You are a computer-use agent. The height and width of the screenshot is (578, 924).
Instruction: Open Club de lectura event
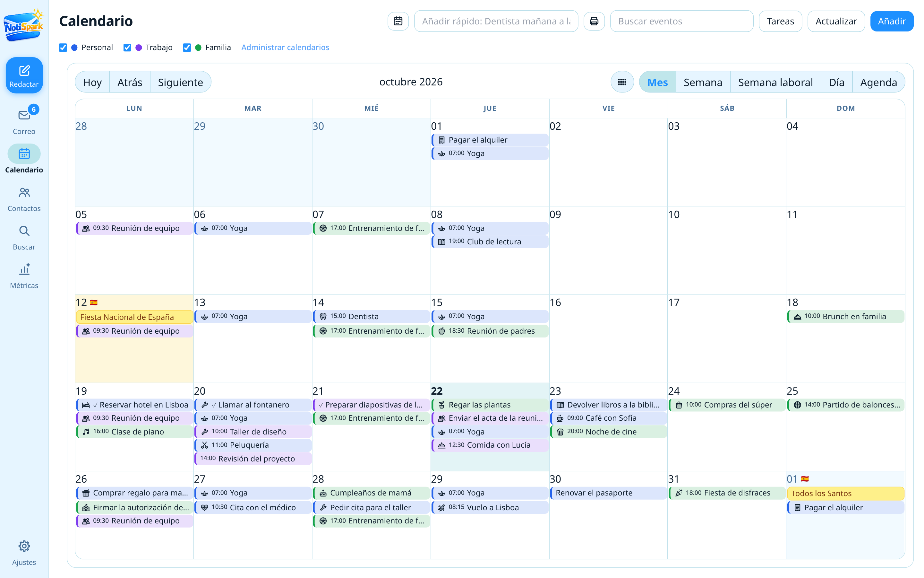pyautogui.click(x=490, y=241)
